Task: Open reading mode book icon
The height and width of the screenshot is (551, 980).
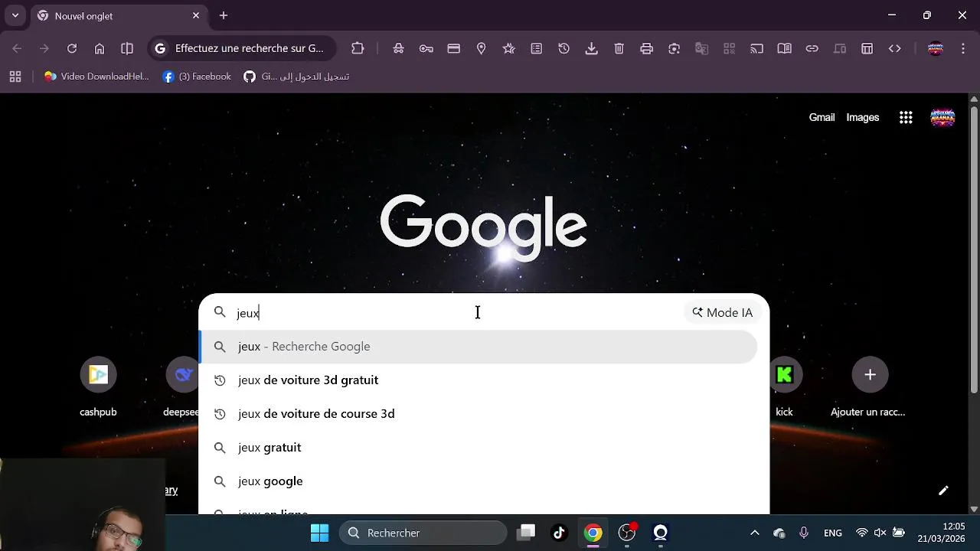Action: pyautogui.click(x=785, y=48)
